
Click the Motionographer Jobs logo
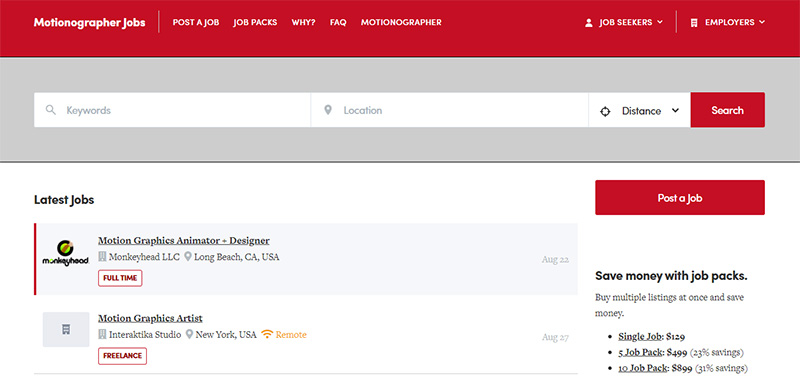[x=89, y=22]
